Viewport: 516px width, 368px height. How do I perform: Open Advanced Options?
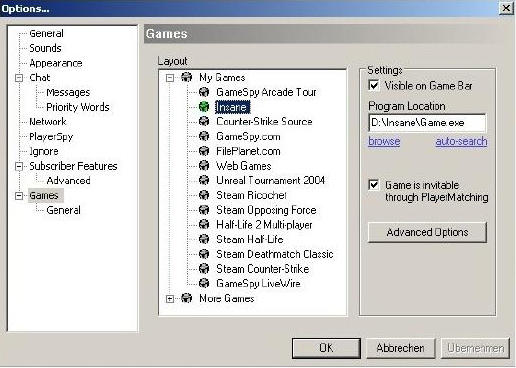click(x=427, y=232)
